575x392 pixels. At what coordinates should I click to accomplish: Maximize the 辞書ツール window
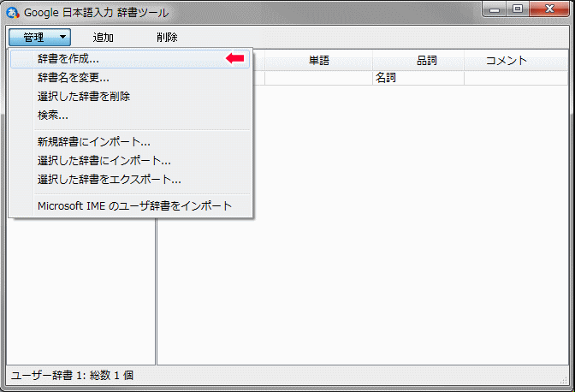click(518, 9)
